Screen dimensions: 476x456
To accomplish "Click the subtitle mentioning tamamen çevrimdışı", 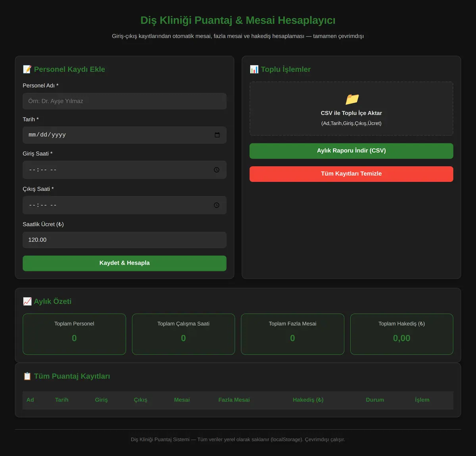I will [x=238, y=36].
